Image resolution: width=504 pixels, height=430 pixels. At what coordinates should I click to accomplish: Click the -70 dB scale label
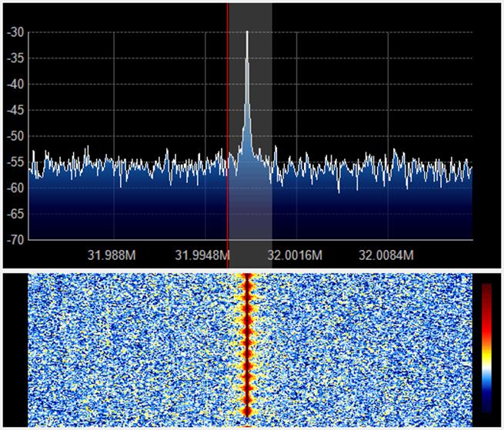pos(15,240)
